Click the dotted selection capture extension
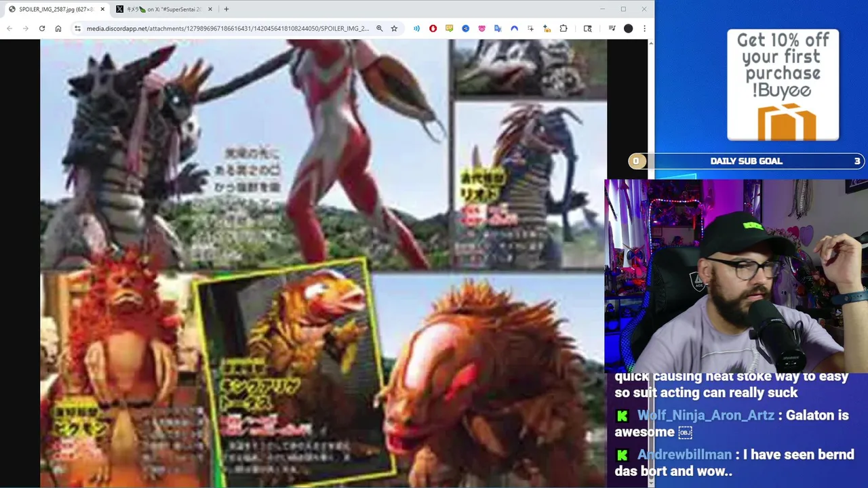This screenshot has height=488, width=868. (x=530, y=28)
